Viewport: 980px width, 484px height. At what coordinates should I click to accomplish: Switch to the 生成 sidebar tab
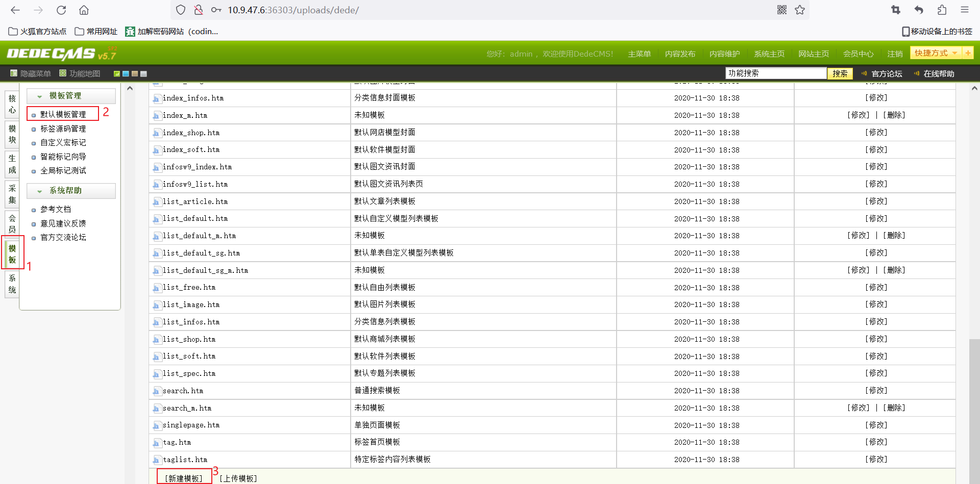coord(12,164)
